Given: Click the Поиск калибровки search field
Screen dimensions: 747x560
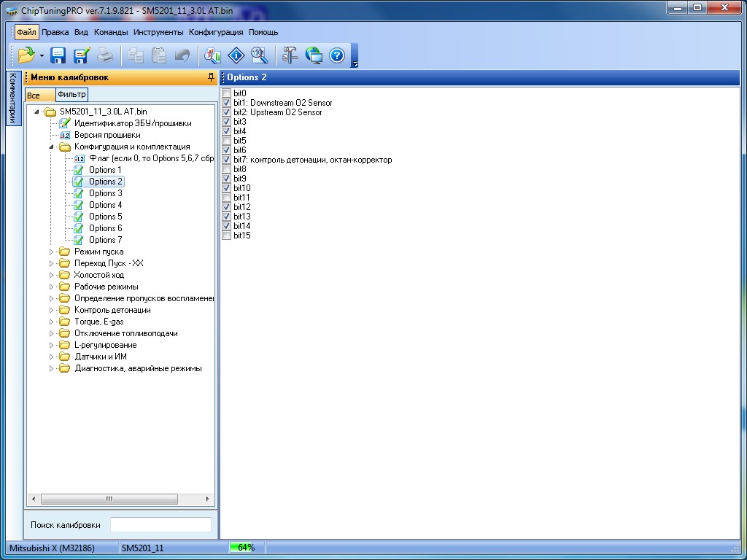Looking at the screenshot, I should 160,525.
